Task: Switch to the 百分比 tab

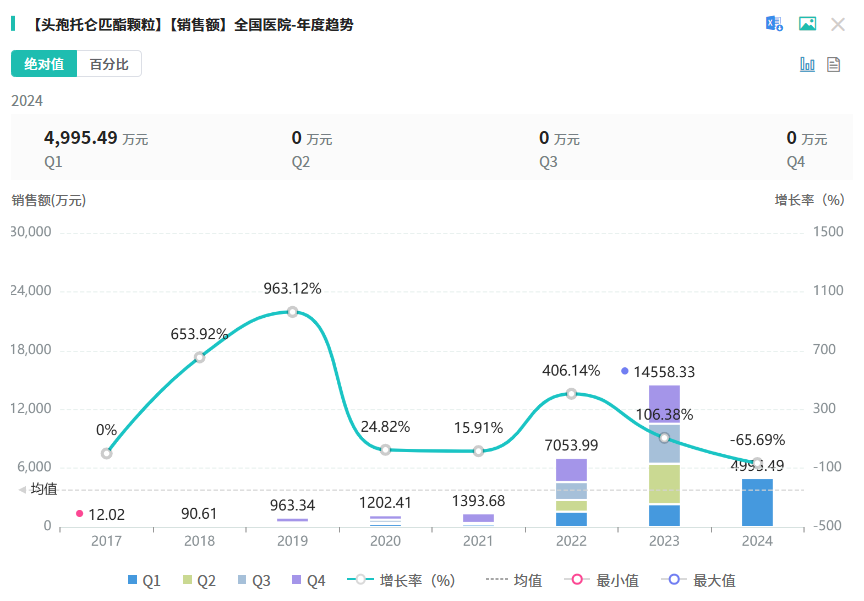Action: pos(109,64)
